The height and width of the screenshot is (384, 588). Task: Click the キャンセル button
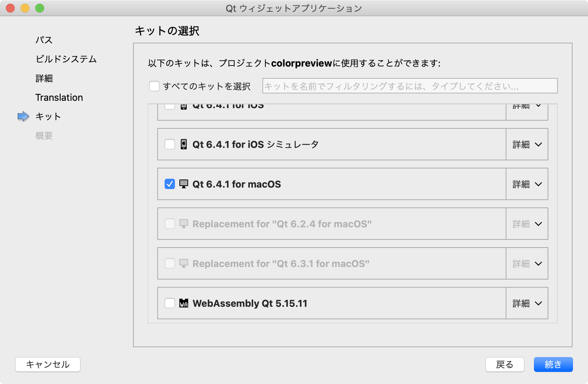click(48, 365)
